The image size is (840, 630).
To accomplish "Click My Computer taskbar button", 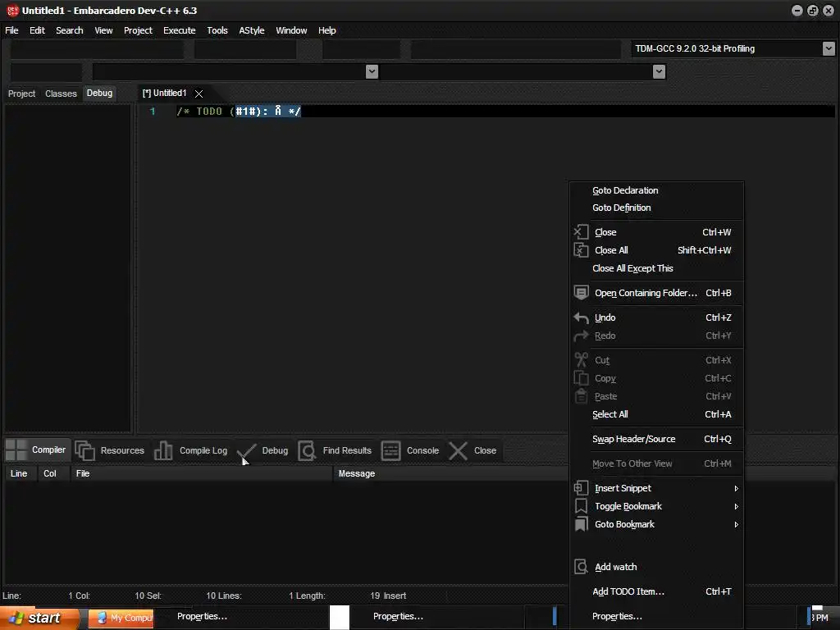I will click(x=121, y=618).
